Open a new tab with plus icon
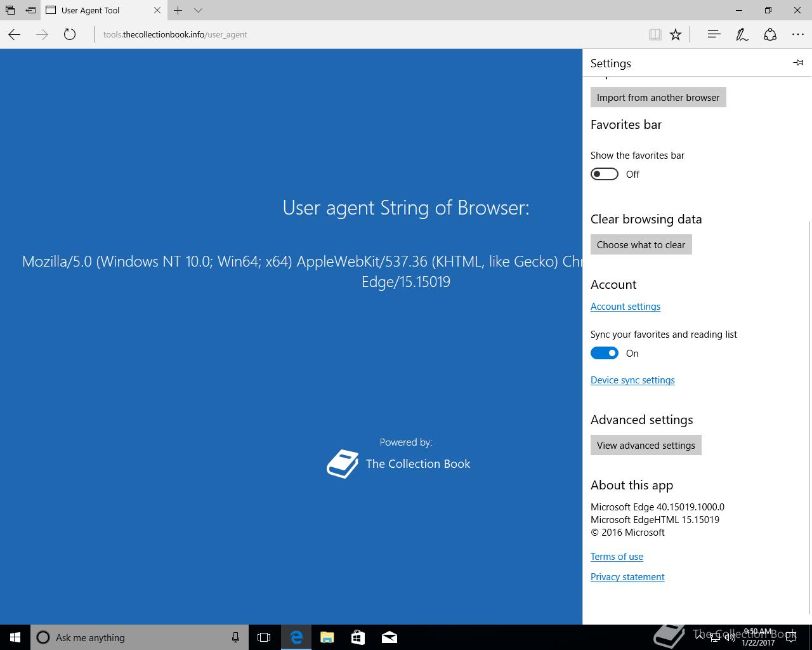The image size is (812, 650). [x=178, y=10]
